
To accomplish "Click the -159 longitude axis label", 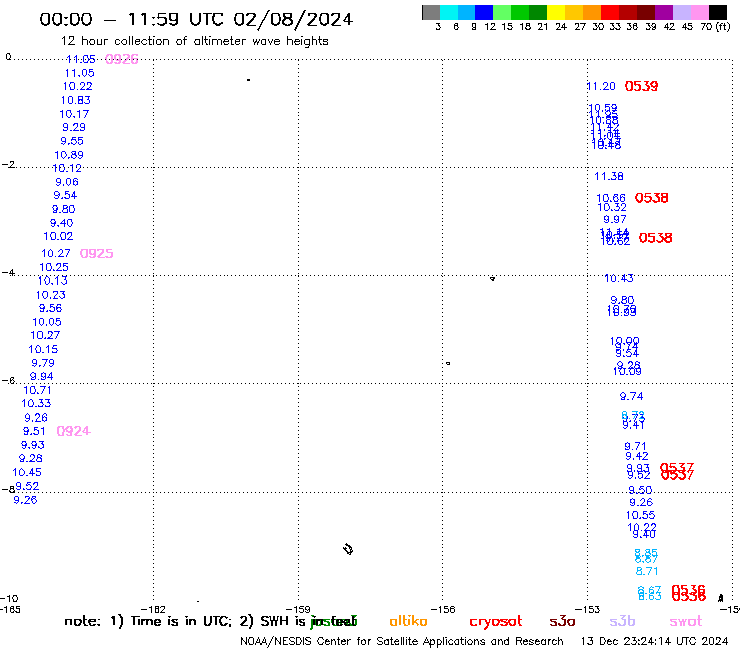I will [298, 610].
